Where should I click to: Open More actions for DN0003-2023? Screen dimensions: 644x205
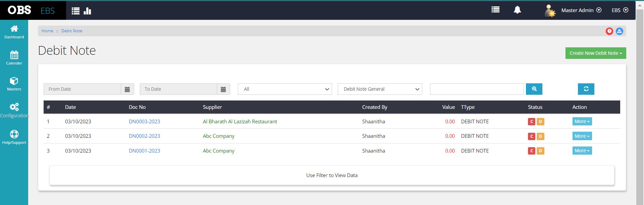pos(582,121)
